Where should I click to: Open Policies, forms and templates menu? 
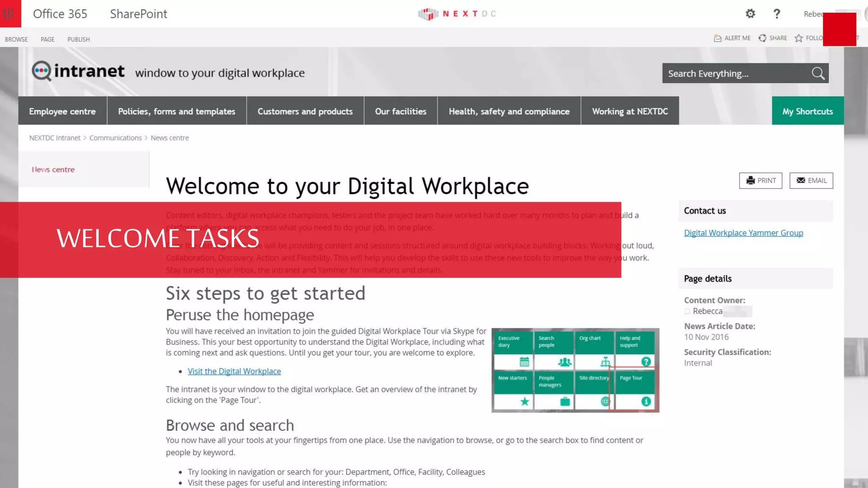point(177,111)
